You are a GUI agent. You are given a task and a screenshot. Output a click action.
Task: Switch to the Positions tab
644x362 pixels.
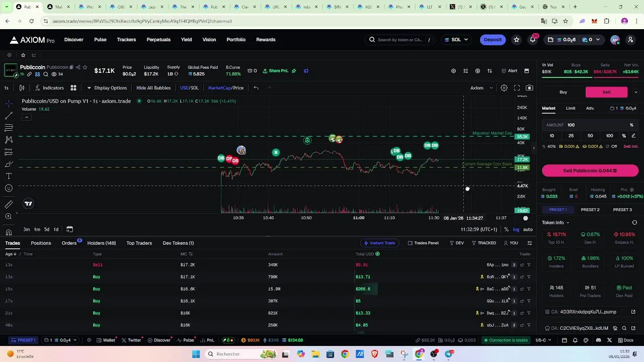coord(41,243)
